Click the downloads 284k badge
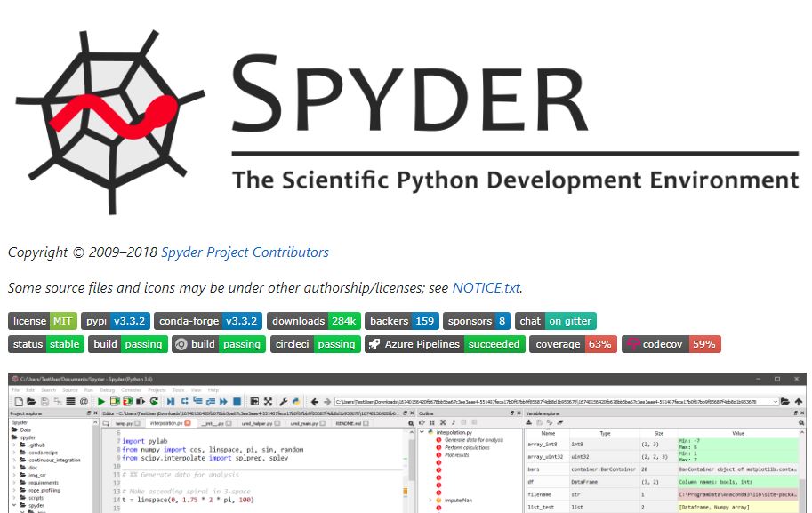This screenshot has width=812, height=513. tap(314, 321)
